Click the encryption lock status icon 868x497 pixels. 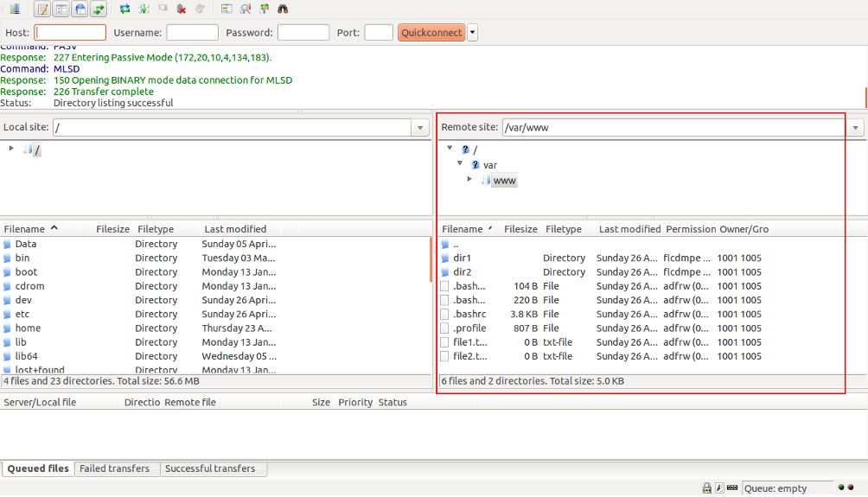pyautogui.click(x=707, y=487)
